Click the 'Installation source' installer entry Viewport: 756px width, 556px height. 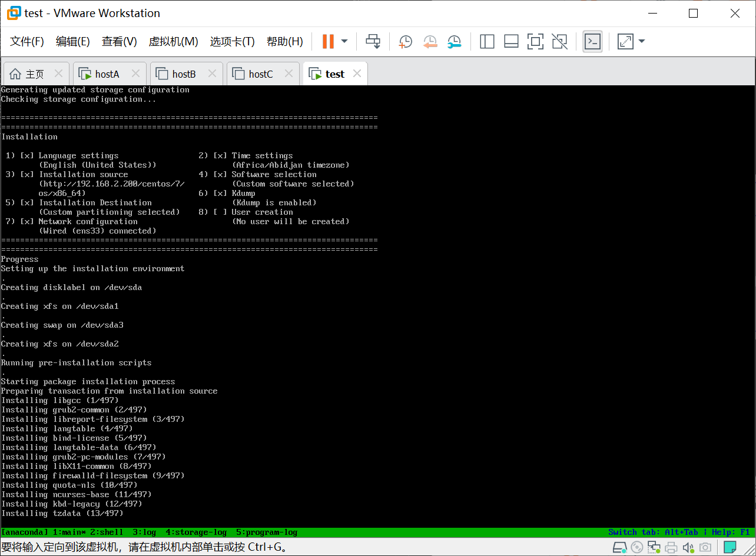coord(83,175)
